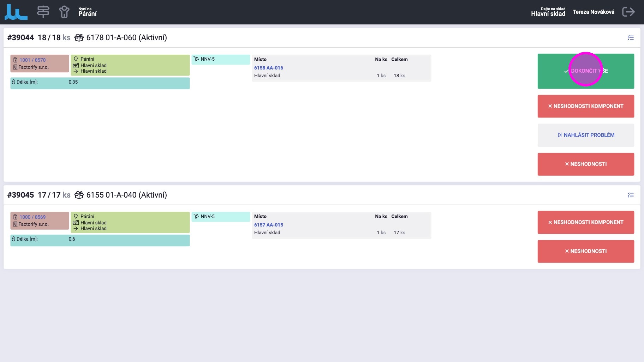Open the workwear icon in header
Viewport: 644px width, 362px height.
(64, 12)
